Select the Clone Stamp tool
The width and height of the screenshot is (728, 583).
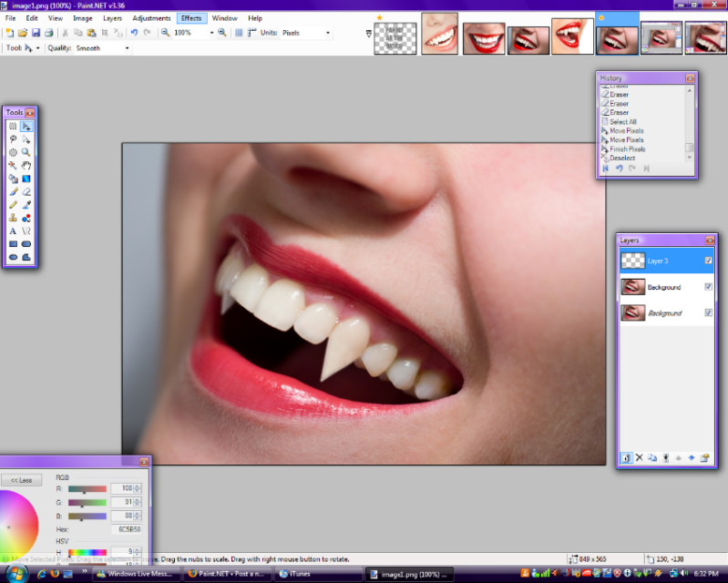(x=13, y=218)
